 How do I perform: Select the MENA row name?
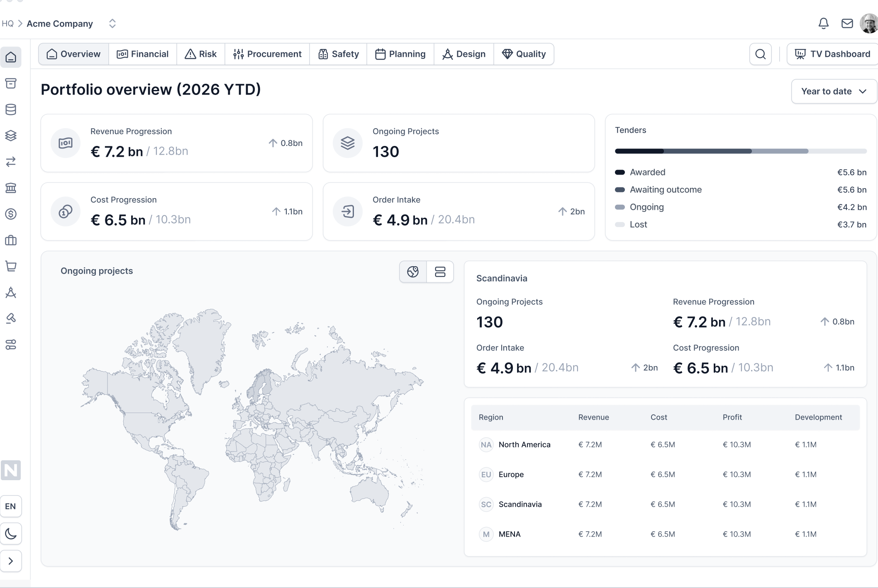[510, 534]
